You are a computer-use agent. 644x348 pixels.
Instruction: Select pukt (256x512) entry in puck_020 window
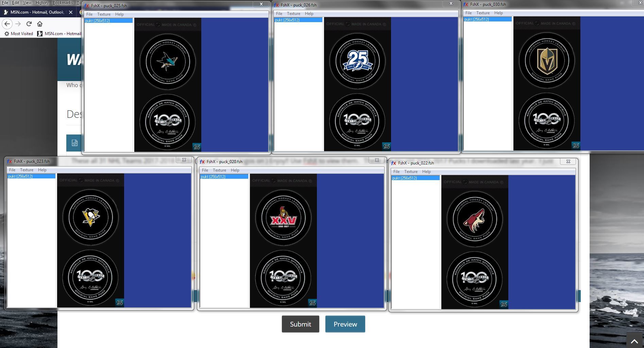[x=224, y=177]
